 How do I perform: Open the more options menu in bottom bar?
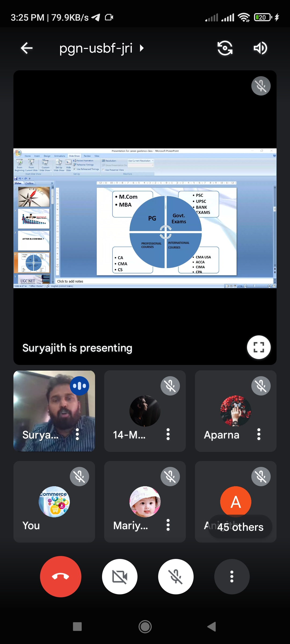pos(232,576)
